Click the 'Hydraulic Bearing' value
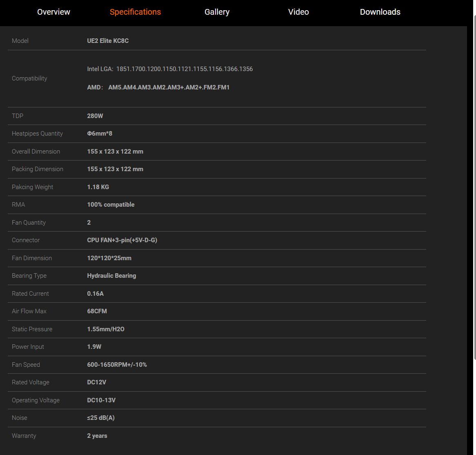 [x=111, y=276]
